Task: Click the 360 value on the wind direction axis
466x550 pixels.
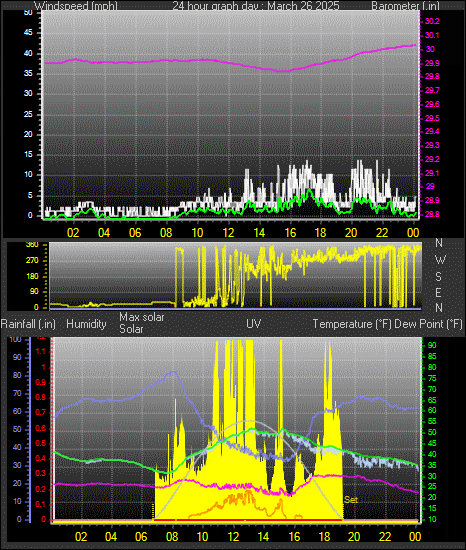Action: [32, 245]
